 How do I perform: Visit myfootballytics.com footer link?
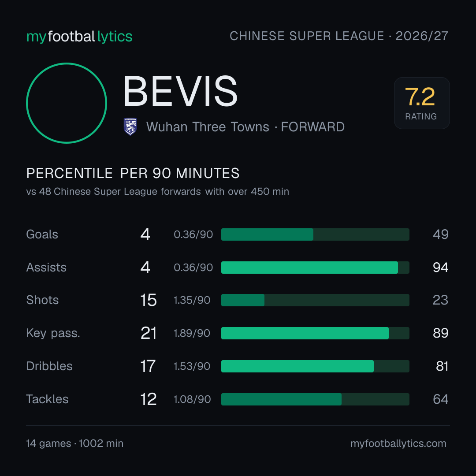point(398,443)
